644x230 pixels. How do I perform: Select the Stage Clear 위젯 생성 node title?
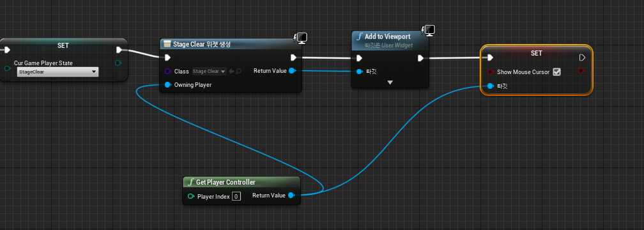pos(202,44)
